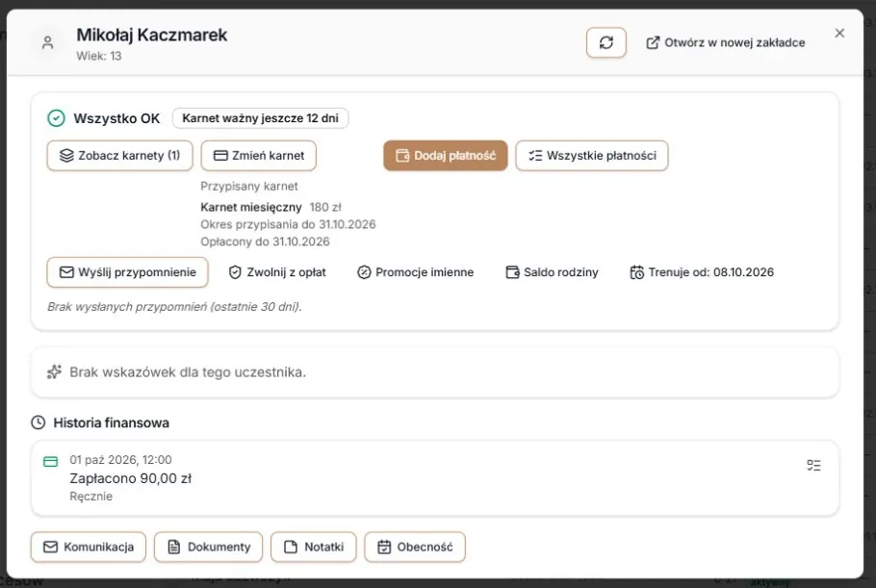Image resolution: width=876 pixels, height=588 pixels.
Task: Open participant in new tab link
Action: tap(725, 42)
